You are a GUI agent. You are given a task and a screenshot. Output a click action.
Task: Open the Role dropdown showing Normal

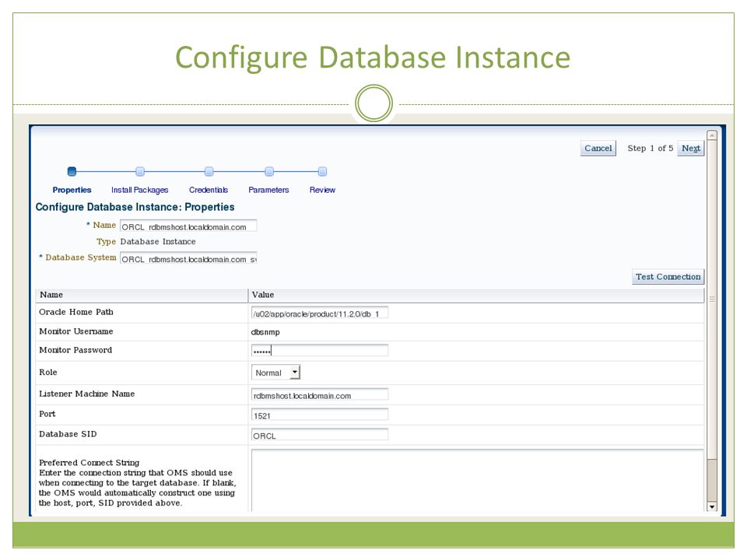click(275, 373)
